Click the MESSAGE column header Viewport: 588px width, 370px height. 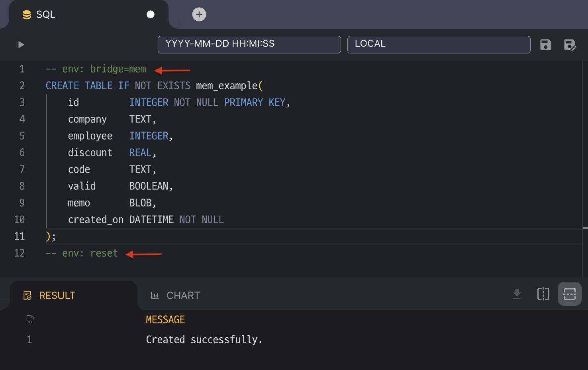(x=165, y=320)
